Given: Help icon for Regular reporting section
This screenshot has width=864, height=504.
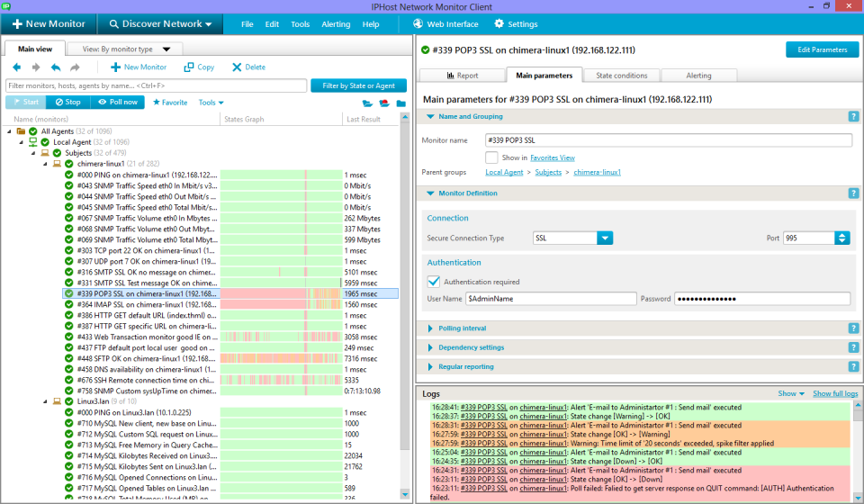Looking at the screenshot, I should click(853, 367).
